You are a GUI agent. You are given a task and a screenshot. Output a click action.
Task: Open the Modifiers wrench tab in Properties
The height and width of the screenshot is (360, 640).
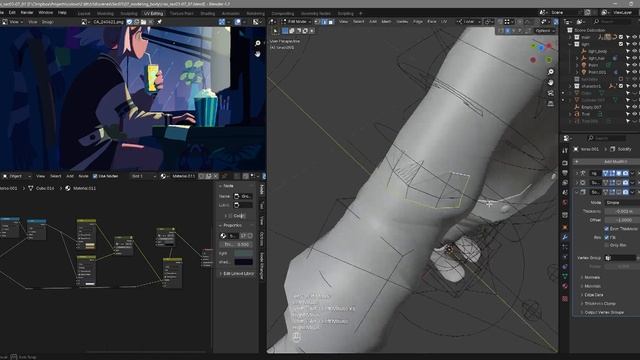coord(565,237)
